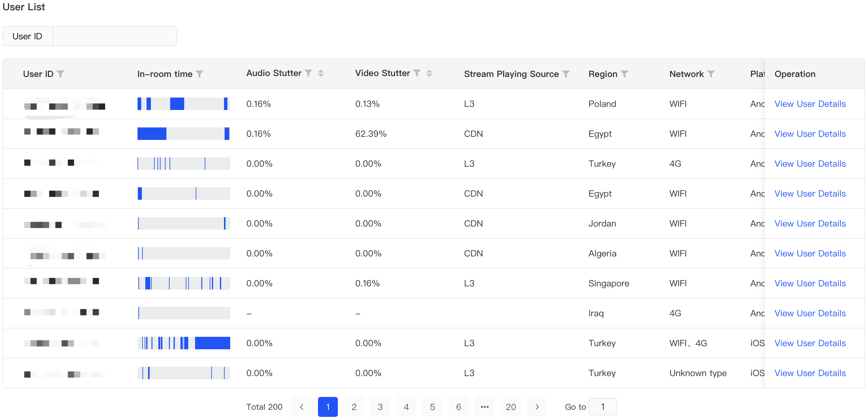Sort by the Video Stutter sort arrows

pos(429,73)
